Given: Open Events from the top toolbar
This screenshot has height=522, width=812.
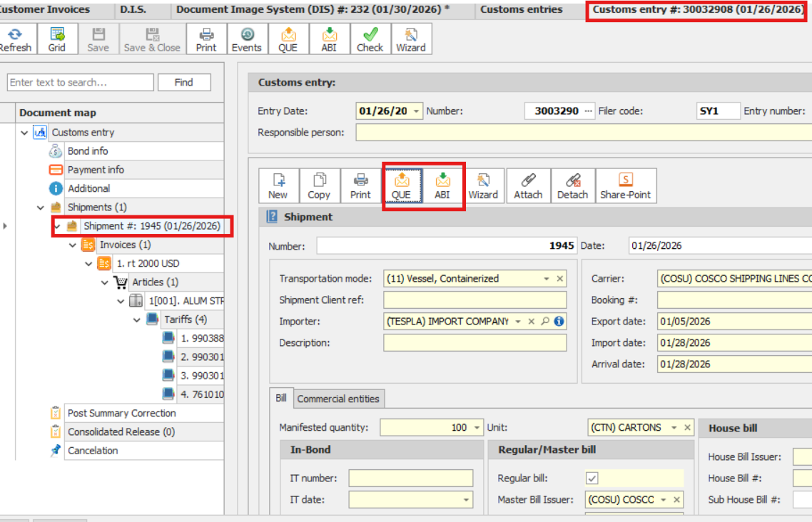Looking at the screenshot, I should pyautogui.click(x=247, y=39).
